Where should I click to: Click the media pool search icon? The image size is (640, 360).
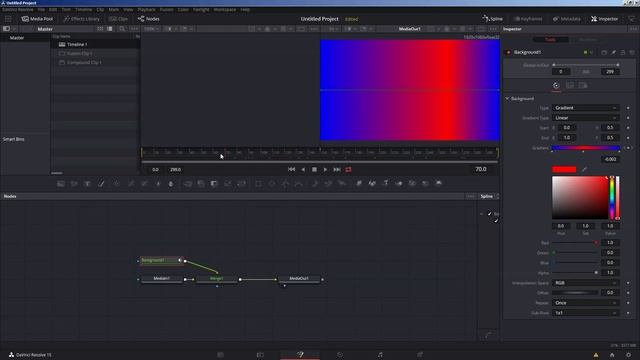tap(122, 29)
